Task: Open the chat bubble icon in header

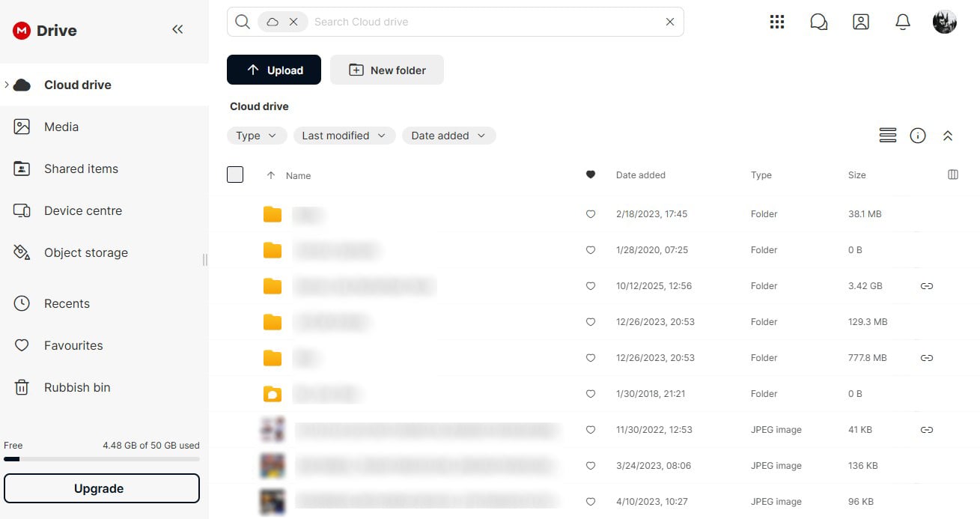Action: pos(819,22)
